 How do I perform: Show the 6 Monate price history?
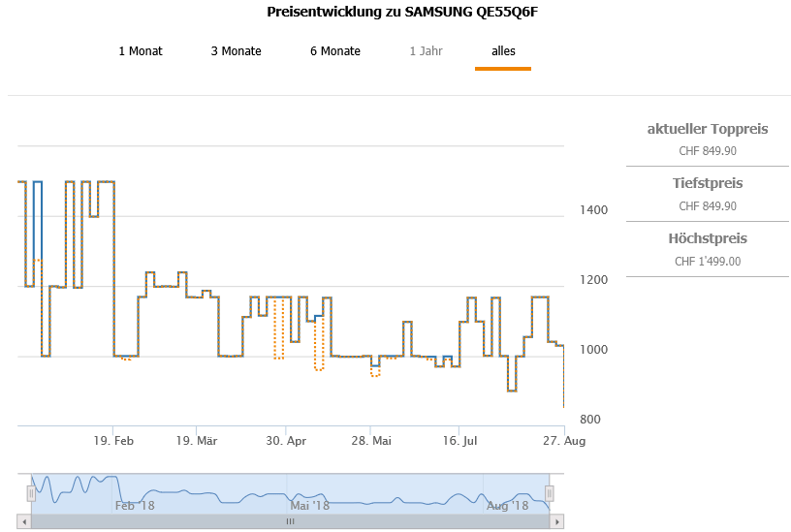(x=335, y=51)
